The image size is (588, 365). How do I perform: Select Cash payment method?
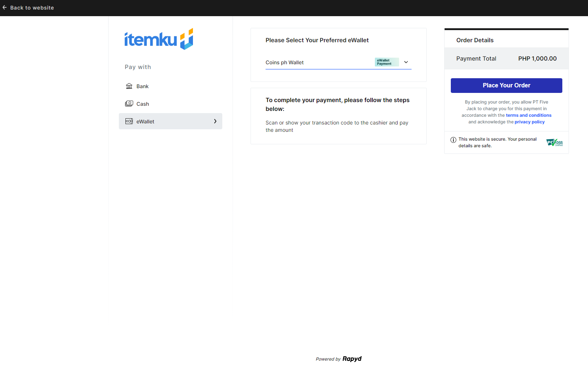click(x=171, y=104)
